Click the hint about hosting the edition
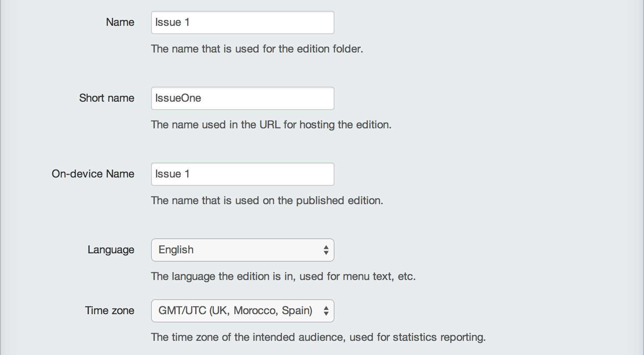The width and height of the screenshot is (644, 355). [x=271, y=125]
